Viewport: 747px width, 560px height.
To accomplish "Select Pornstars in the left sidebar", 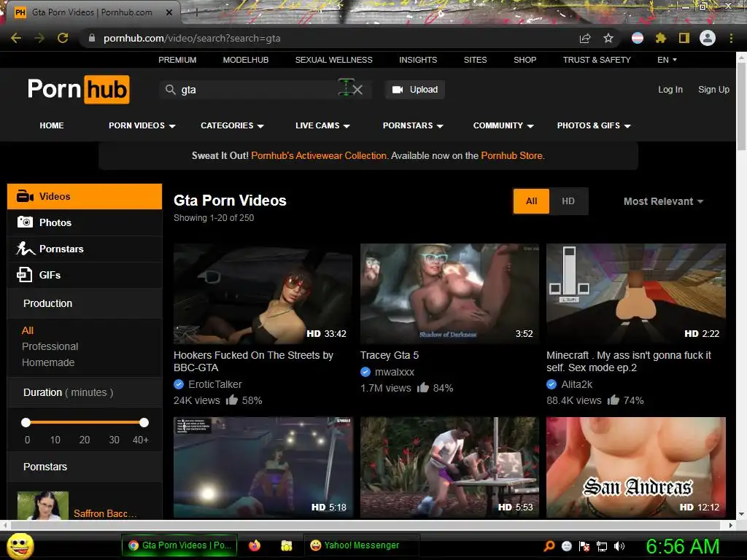I will [85, 249].
